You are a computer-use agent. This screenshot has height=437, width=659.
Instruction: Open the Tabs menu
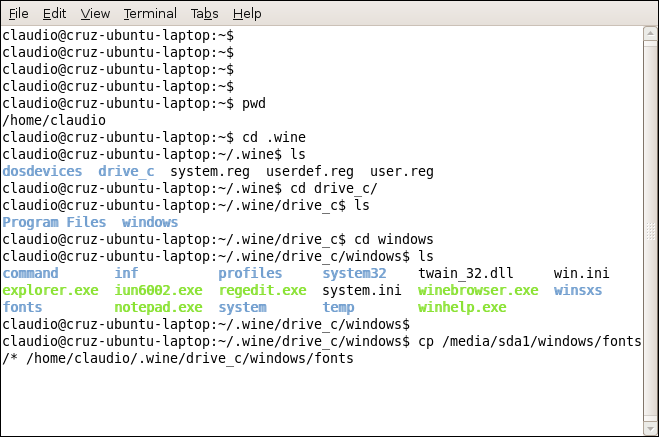204,14
